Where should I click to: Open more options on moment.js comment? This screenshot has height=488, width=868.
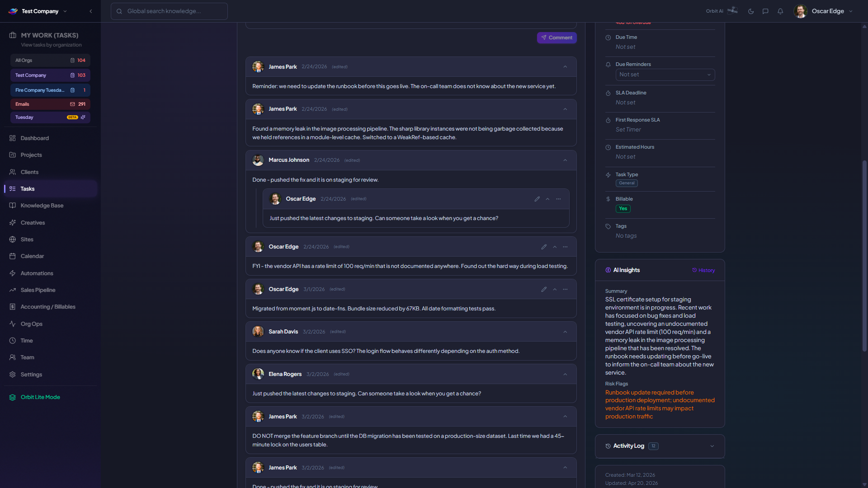coord(565,289)
